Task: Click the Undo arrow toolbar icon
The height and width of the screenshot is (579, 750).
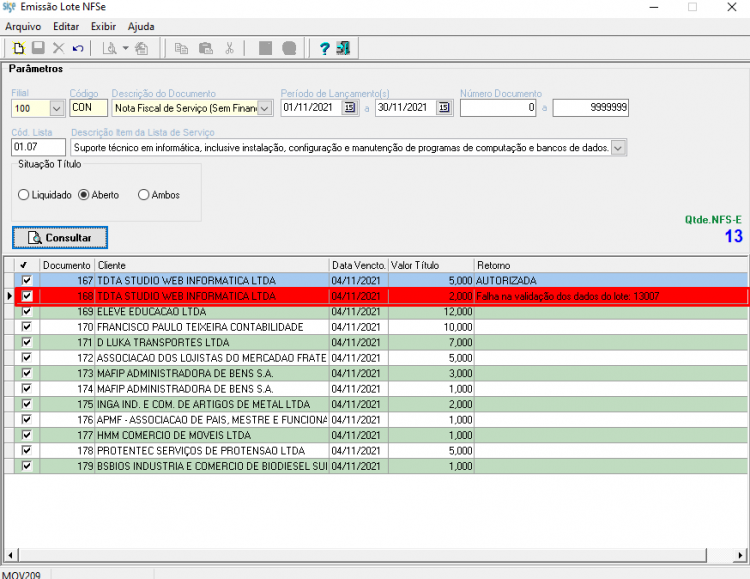Action: (x=78, y=48)
